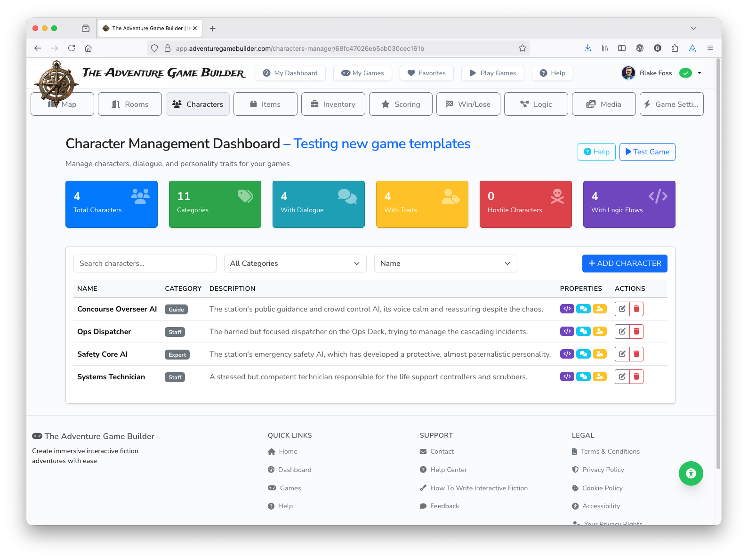Click the Search characters input field
This screenshot has width=748, height=560.
click(x=145, y=264)
